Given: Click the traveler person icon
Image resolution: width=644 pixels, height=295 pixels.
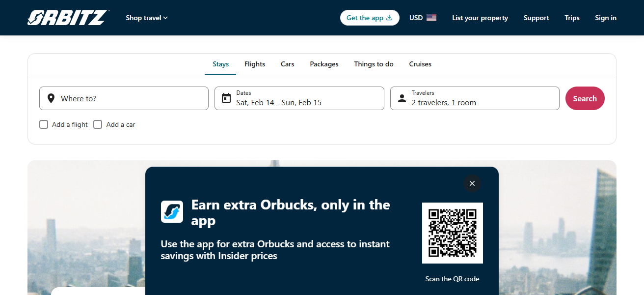Looking at the screenshot, I should point(402,98).
